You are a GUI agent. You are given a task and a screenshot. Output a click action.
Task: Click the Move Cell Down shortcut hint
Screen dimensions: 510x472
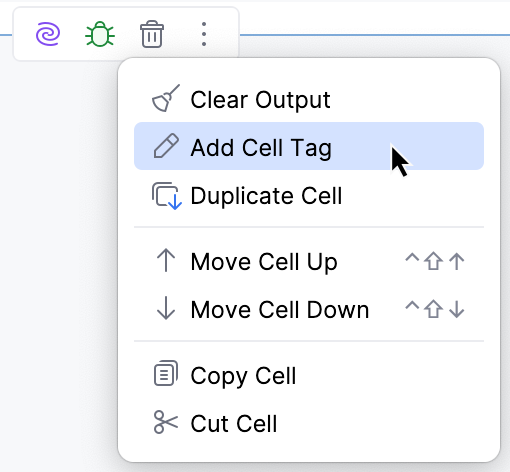pos(435,309)
